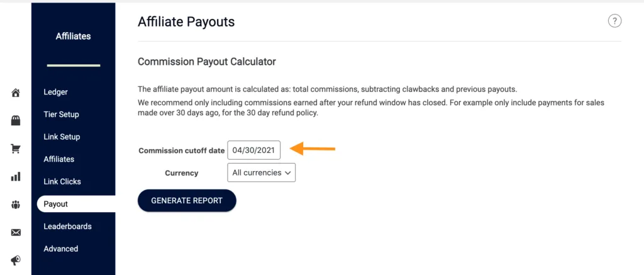Select the people group icon
This screenshot has width=644, height=275.
tap(16, 205)
